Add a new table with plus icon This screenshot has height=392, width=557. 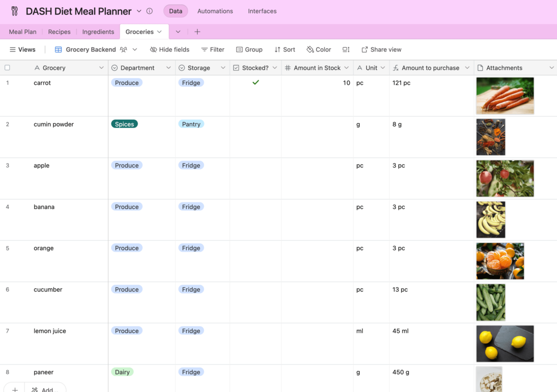point(197,32)
